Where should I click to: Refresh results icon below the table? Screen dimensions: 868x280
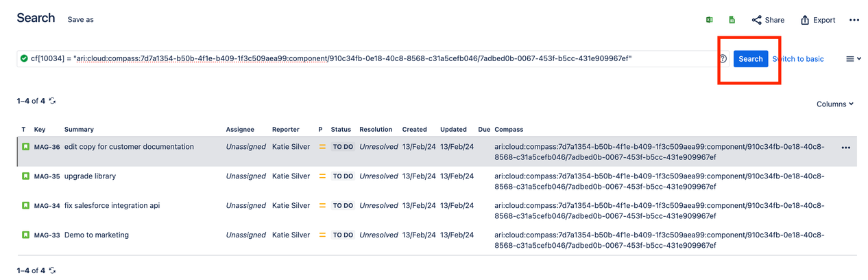(52, 270)
